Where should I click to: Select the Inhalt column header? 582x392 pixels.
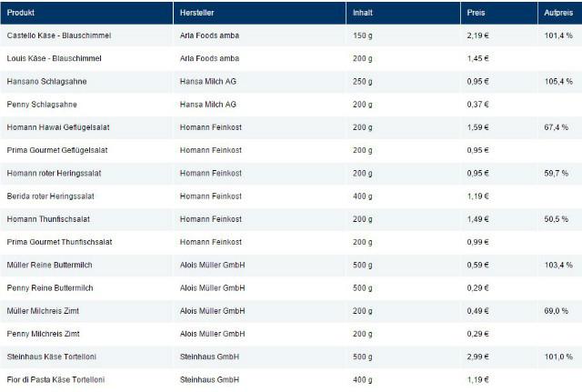click(362, 14)
